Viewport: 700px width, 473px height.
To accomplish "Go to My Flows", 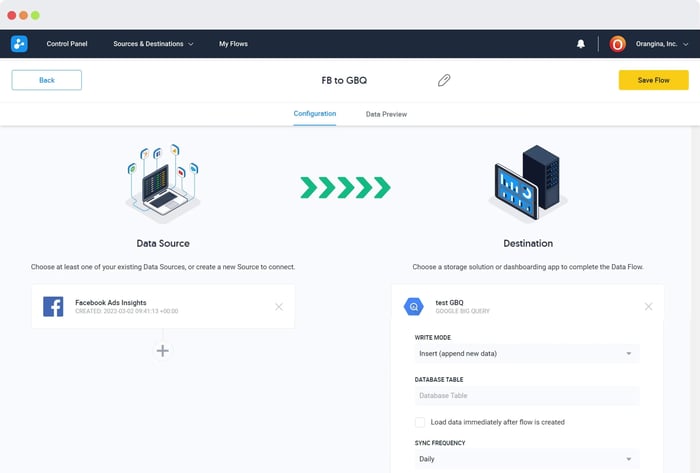I will click(x=233, y=44).
